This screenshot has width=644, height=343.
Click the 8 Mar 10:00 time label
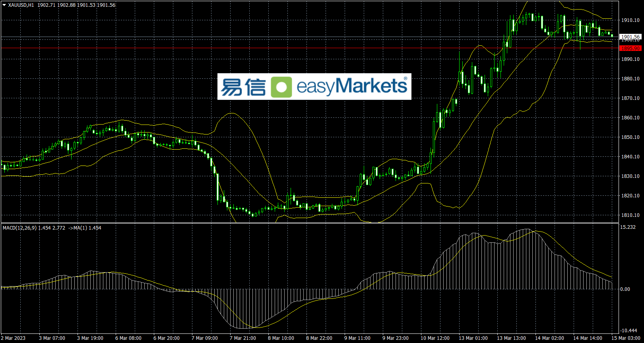281,338
